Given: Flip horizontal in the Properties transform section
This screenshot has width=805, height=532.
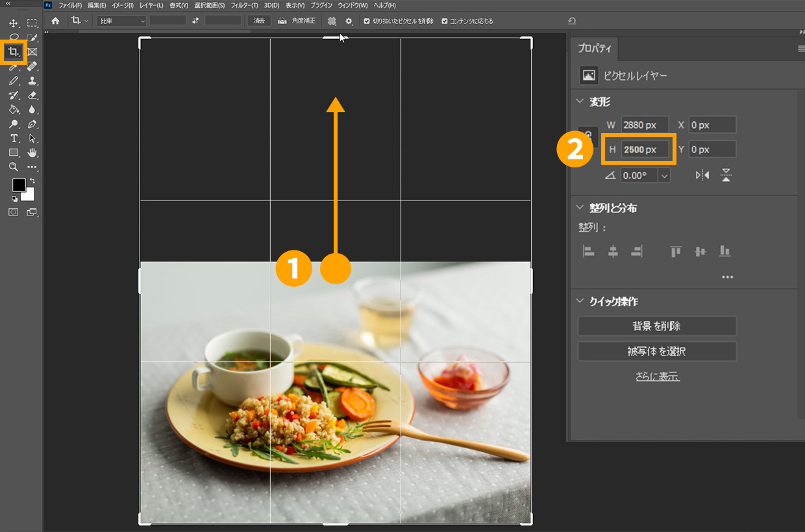Looking at the screenshot, I should pyautogui.click(x=702, y=175).
